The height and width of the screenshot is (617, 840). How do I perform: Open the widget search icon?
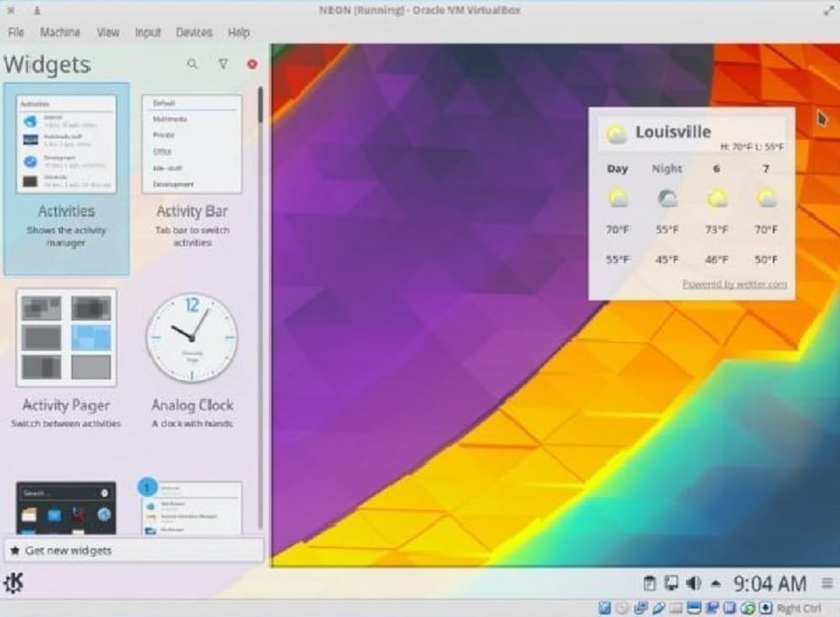click(192, 65)
